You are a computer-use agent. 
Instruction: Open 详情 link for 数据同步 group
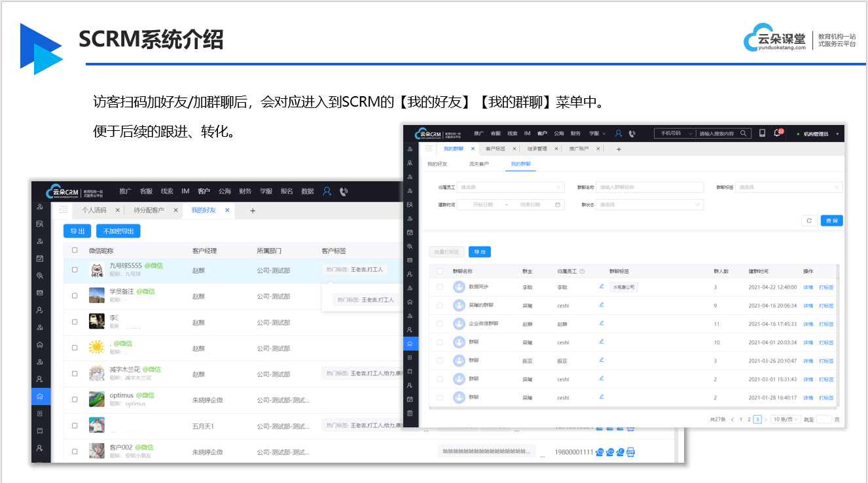click(x=808, y=287)
